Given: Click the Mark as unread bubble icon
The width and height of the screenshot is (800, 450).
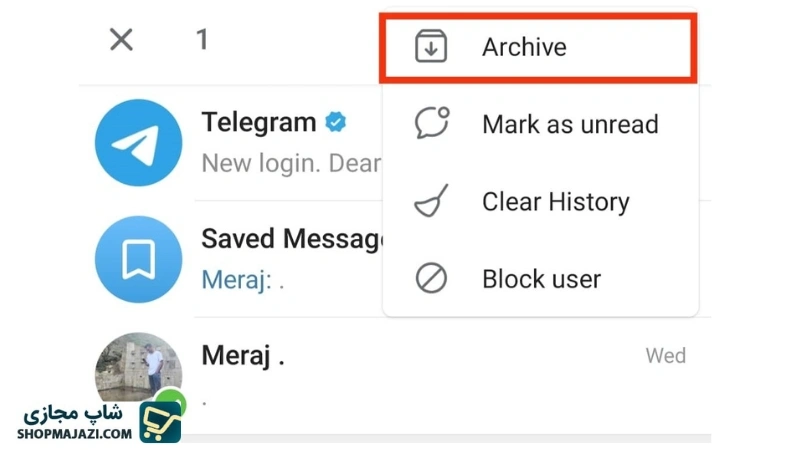Looking at the screenshot, I should click(431, 124).
